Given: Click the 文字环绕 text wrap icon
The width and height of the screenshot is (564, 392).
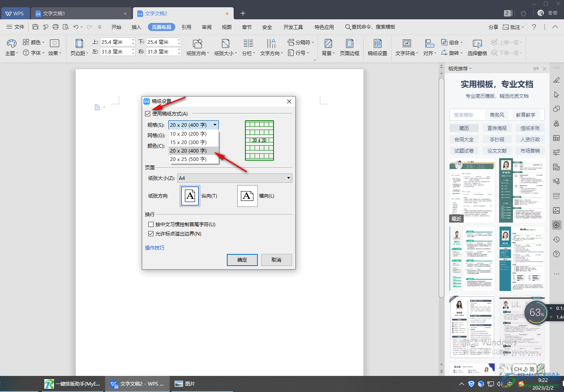Looking at the screenshot, I should tap(407, 43).
